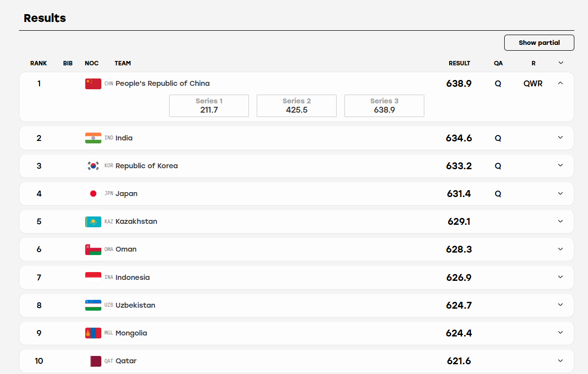
Task: Click Indonesia's 626.9 result value
Action: click(x=459, y=277)
